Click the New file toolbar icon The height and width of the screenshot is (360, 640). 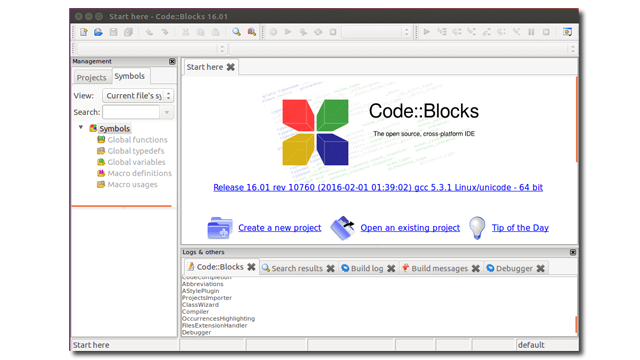coord(84,32)
